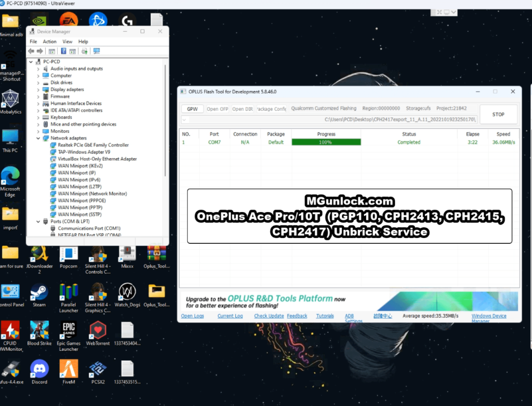The height and width of the screenshot is (406, 532).
Task: Open the CPUID HWMonitor desktop icon
Action: [x=10, y=336]
